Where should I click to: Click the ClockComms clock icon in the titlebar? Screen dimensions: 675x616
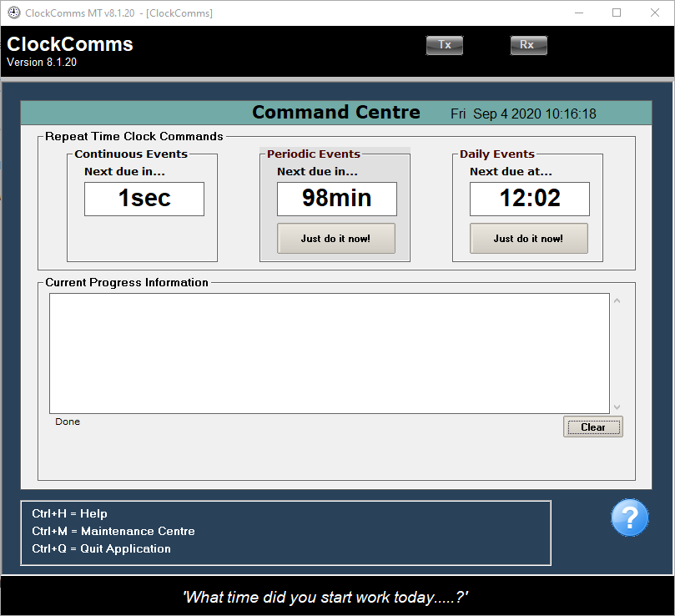coord(13,13)
